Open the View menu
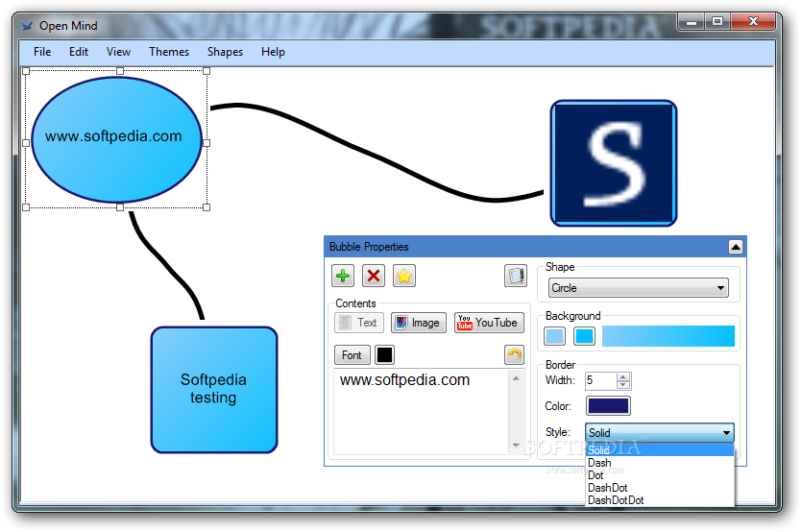Screen dimensions: 802x532 [x=118, y=52]
